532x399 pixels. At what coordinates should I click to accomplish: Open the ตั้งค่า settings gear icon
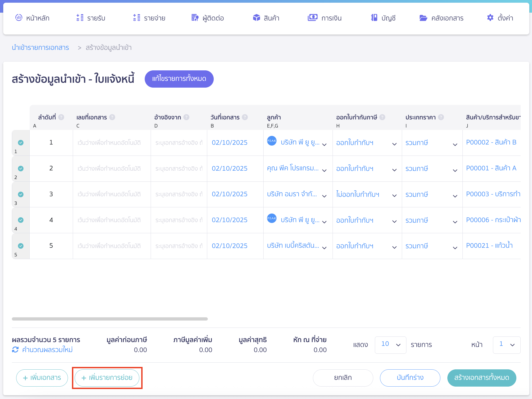[490, 18]
